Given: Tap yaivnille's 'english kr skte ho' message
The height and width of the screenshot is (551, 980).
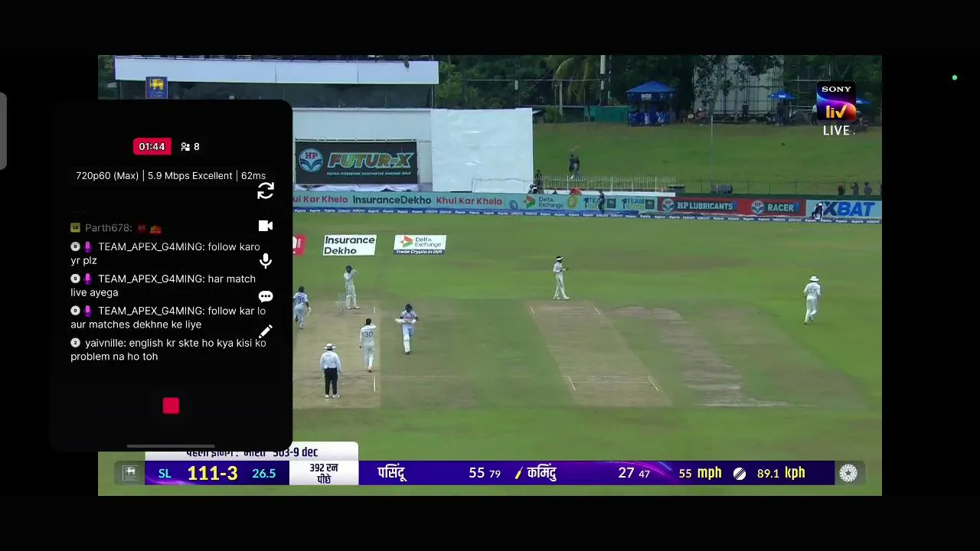Looking at the screenshot, I should (x=168, y=350).
